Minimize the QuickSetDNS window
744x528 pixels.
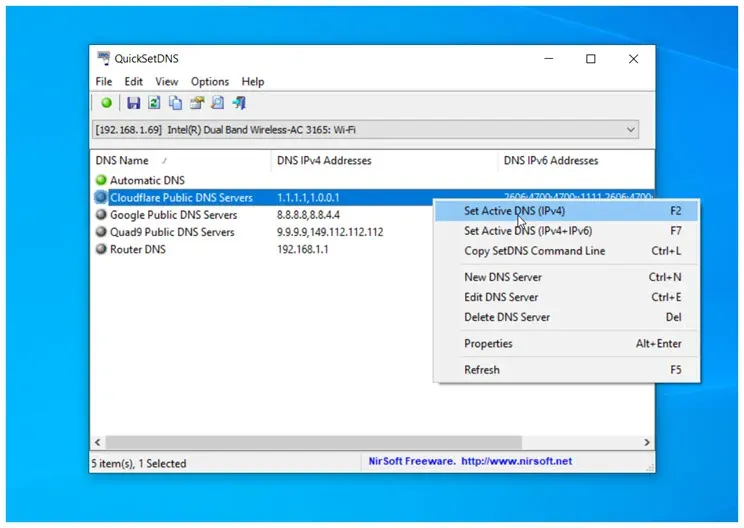point(549,59)
